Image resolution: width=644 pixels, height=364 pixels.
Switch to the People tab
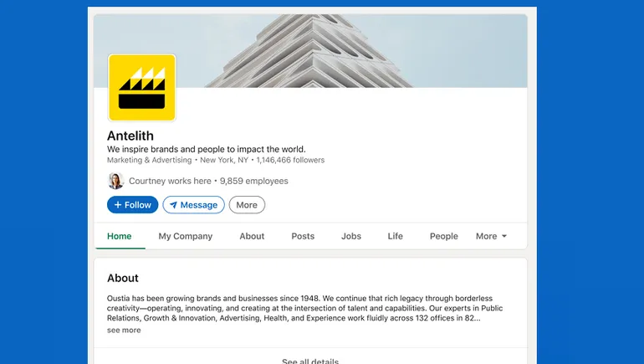(x=443, y=236)
